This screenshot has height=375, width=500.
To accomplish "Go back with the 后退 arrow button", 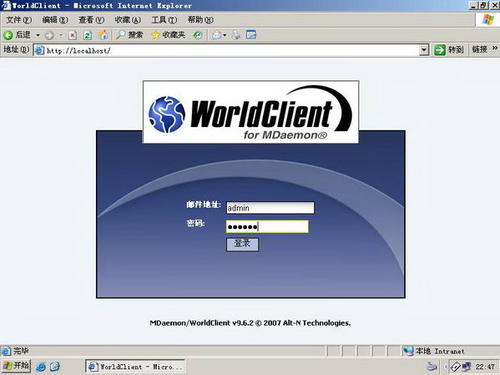I will [17, 35].
